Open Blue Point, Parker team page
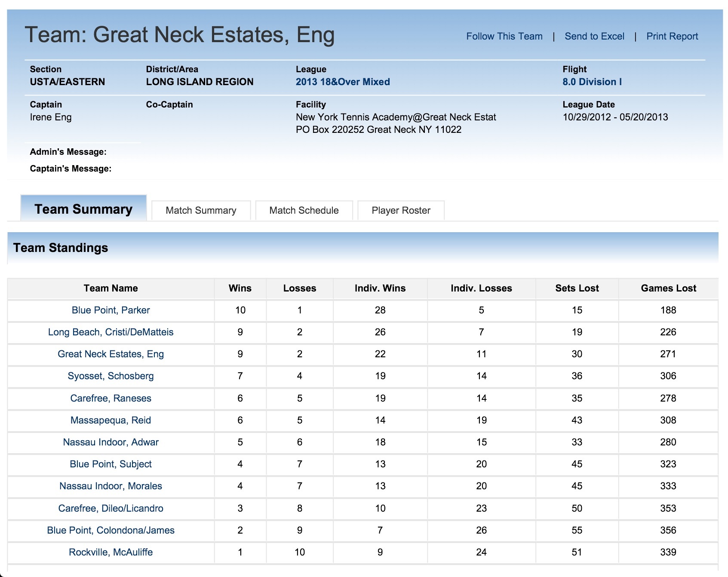 point(111,310)
